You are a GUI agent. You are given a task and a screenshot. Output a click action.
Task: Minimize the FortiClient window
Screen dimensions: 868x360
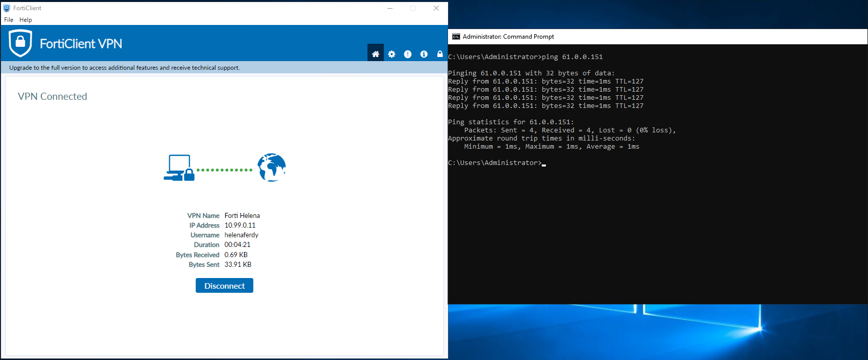(390, 8)
